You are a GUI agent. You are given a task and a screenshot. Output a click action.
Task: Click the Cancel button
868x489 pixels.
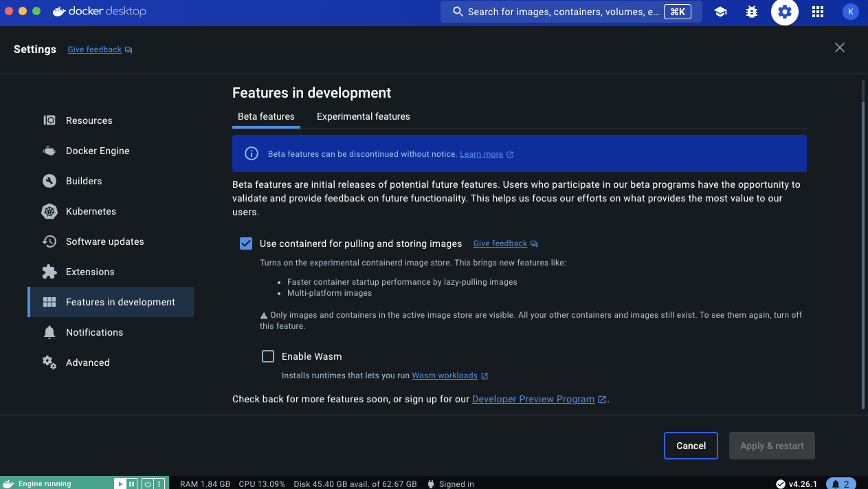[x=691, y=446]
